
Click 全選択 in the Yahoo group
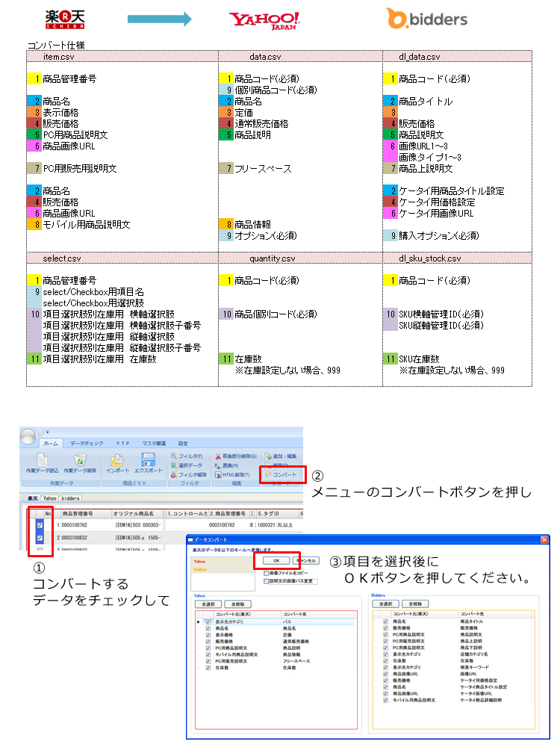(x=208, y=604)
